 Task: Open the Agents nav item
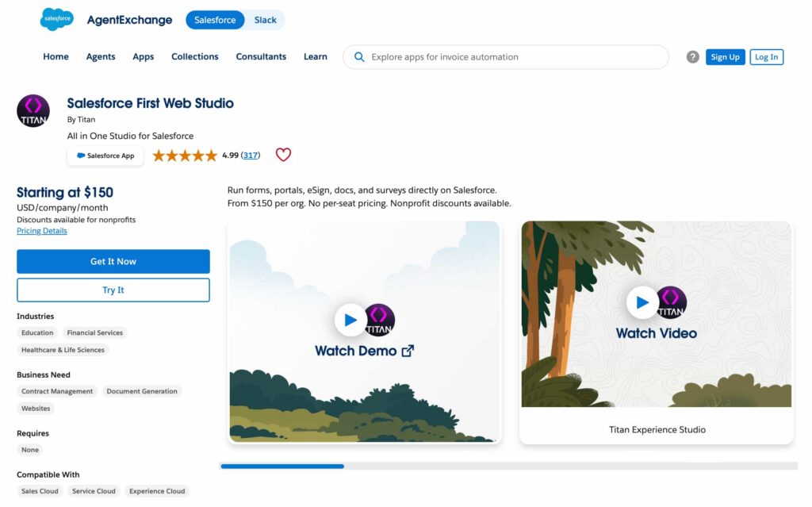point(101,56)
